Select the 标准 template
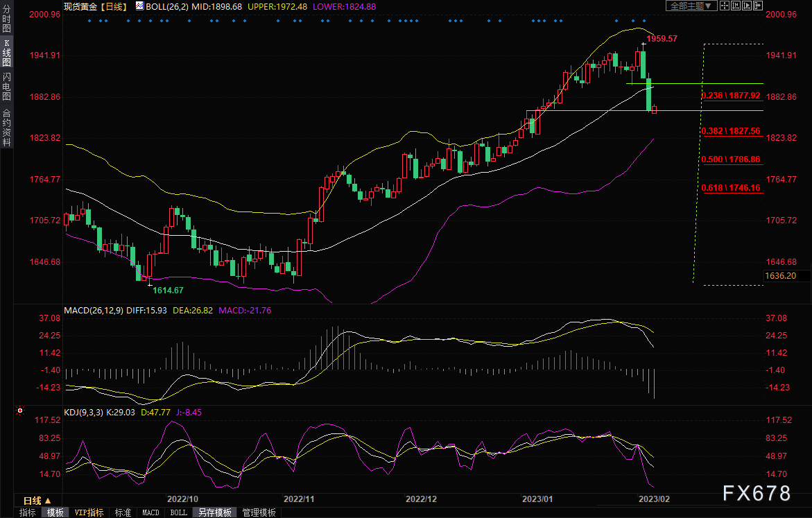812x518 pixels. pyautogui.click(x=123, y=512)
